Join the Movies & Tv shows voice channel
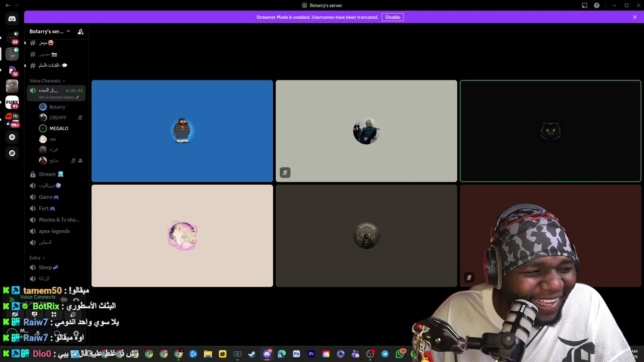This screenshot has width=644, height=362. pyautogui.click(x=56, y=220)
